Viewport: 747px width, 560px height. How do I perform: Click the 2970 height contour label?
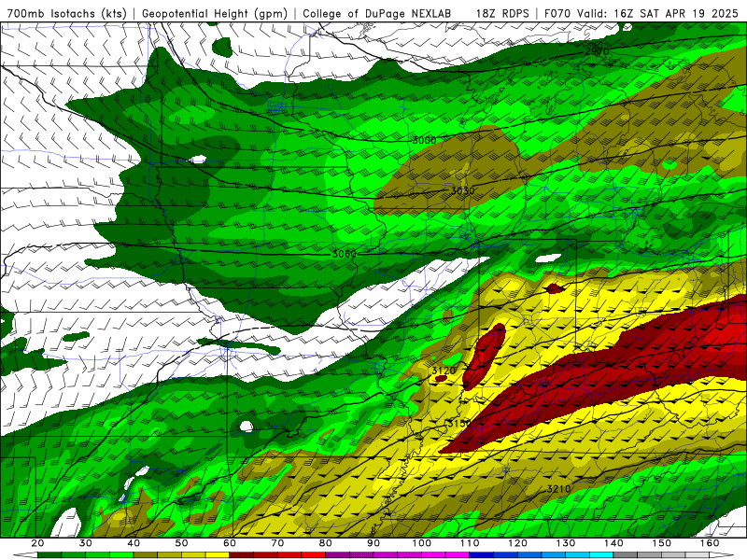point(597,50)
